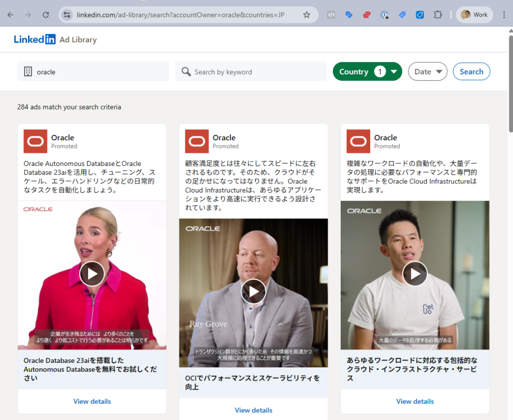Click the site information icon in address bar
Screen dimensions: 513x420
click(x=67, y=15)
